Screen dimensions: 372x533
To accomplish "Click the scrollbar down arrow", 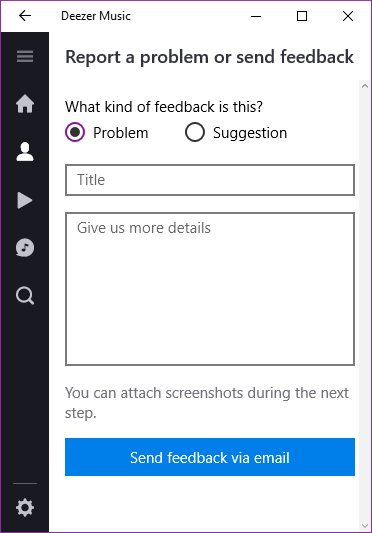I will pos(365,526).
